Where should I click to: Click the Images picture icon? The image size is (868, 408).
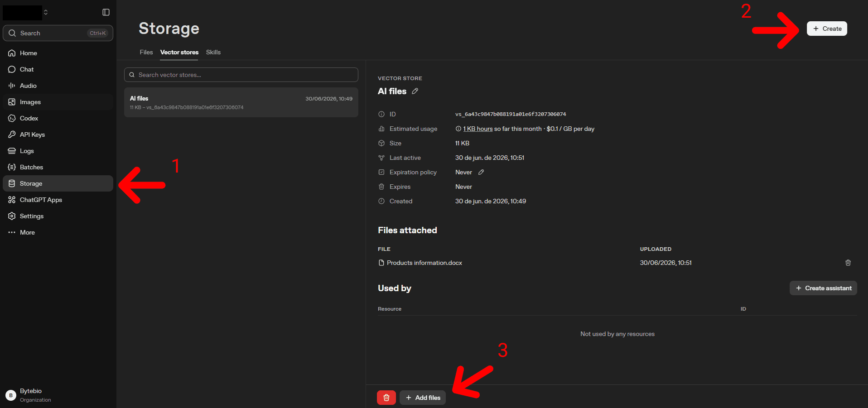[12, 102]
